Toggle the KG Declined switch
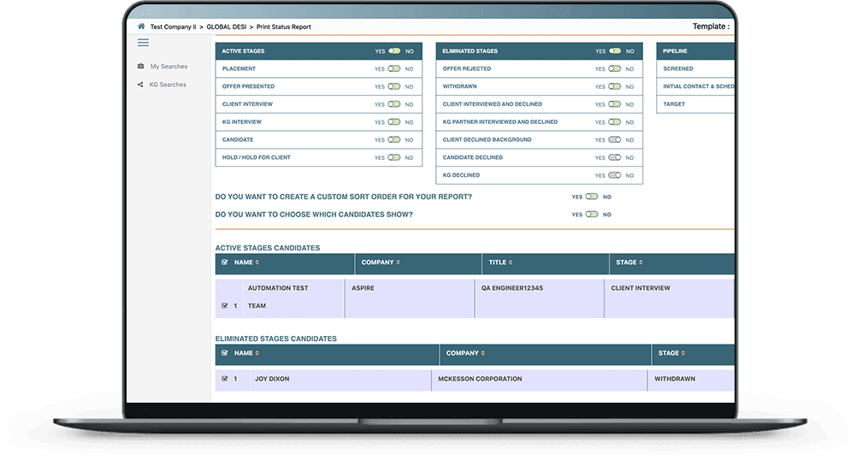 tap(615, 175)
